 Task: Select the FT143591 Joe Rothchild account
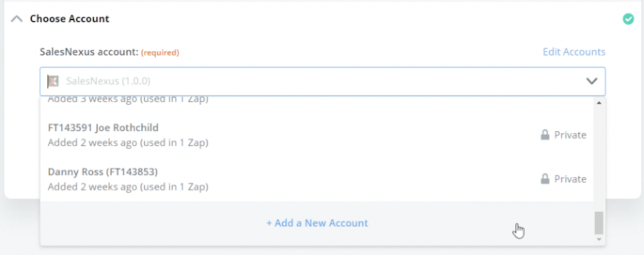pyautogui.click(x=103, y=128)
